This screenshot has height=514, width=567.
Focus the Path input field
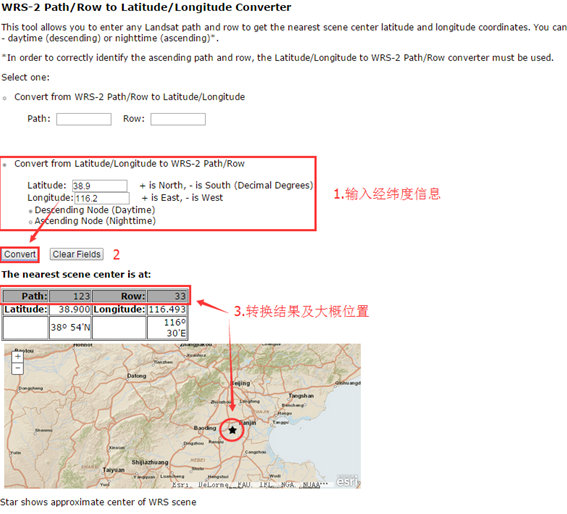click(x=84, y=119)
